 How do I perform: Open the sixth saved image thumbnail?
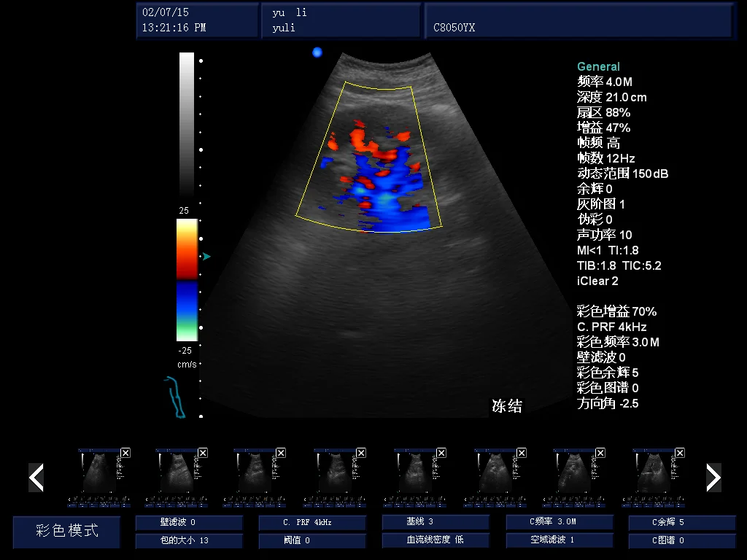pos(495,478)
